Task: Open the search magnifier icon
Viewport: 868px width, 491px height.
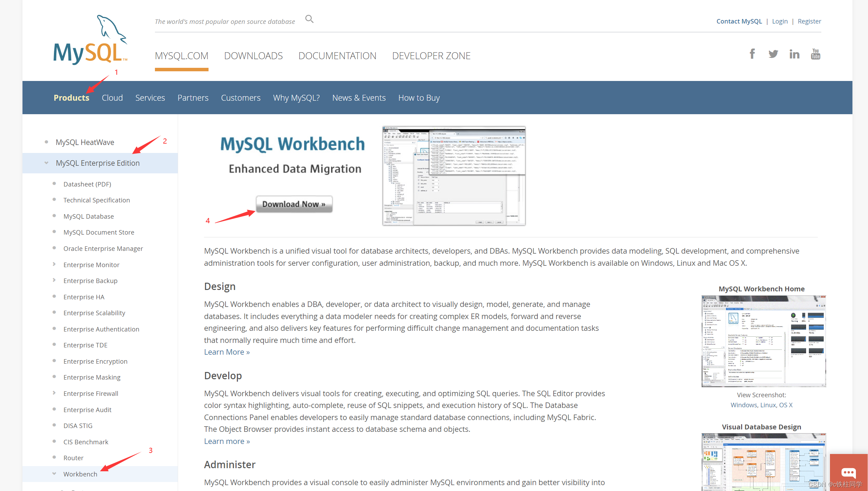Action: pyautogui.click(x=309, y=19)
